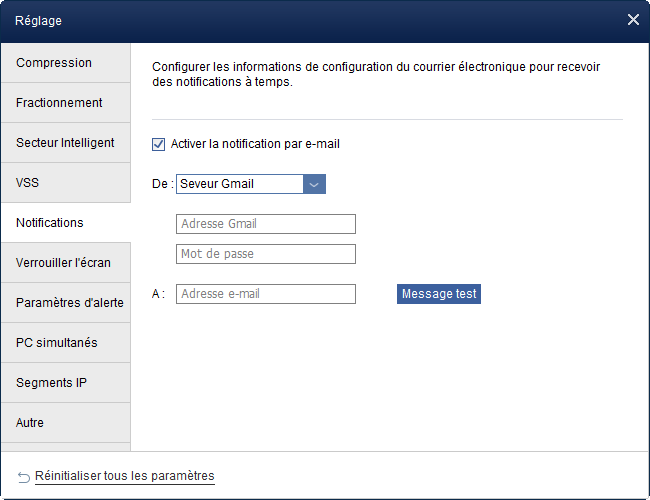Go to the VSS tab
The image size is (650, 500).
coord(65,183)
